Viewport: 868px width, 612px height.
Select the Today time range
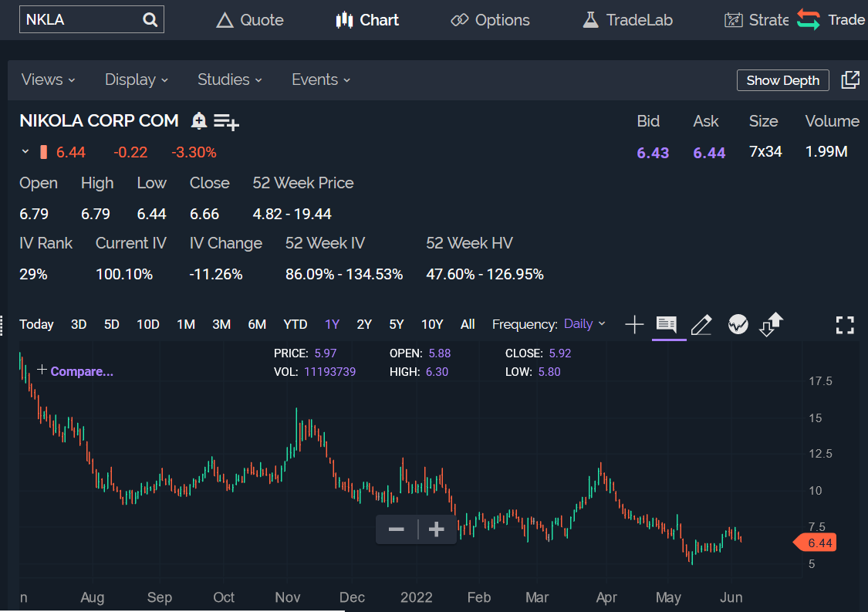pyautogui.click(x=36, y=324)
